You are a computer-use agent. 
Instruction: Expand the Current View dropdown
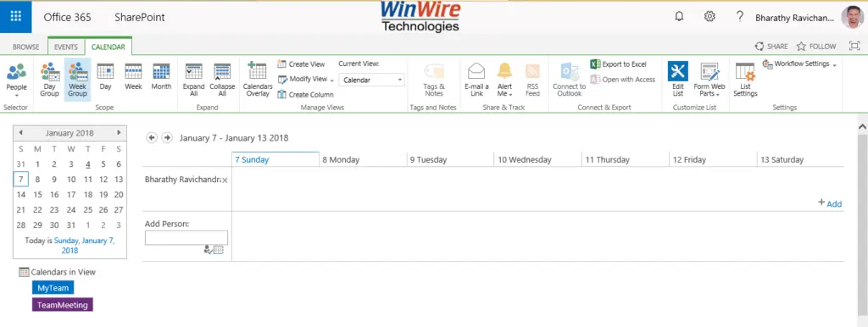[371, 80]
